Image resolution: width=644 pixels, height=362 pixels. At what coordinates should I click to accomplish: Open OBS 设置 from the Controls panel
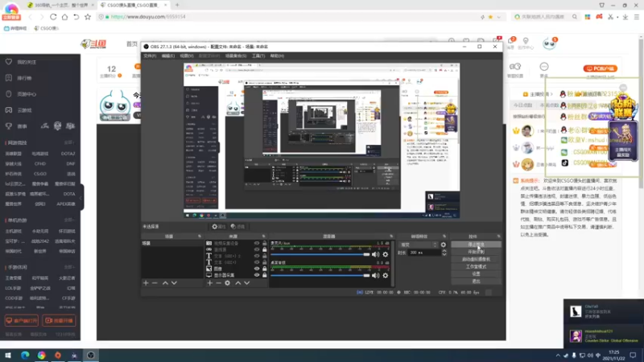(476, 274)
